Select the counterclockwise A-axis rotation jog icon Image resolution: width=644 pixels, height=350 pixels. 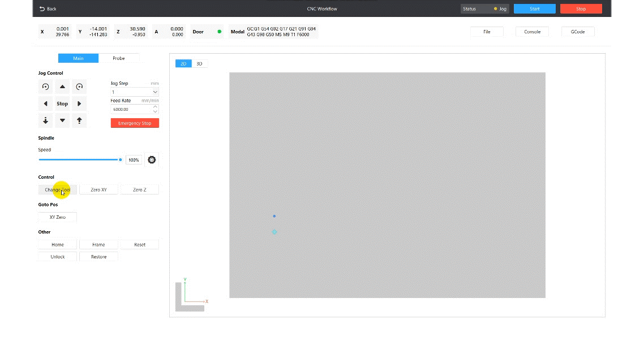45,87
